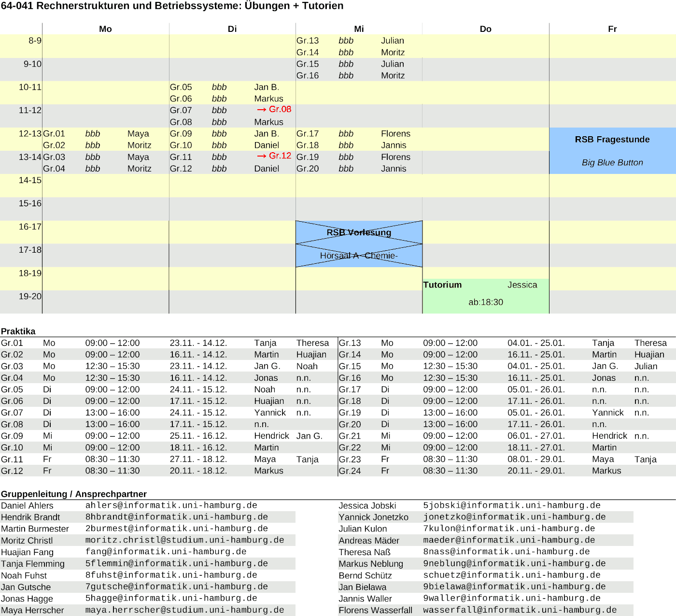676x616 pixels.
Task: Click 'Gr.20' in the Wednesday 13-14 timetable slot
Action: [308, 169]
